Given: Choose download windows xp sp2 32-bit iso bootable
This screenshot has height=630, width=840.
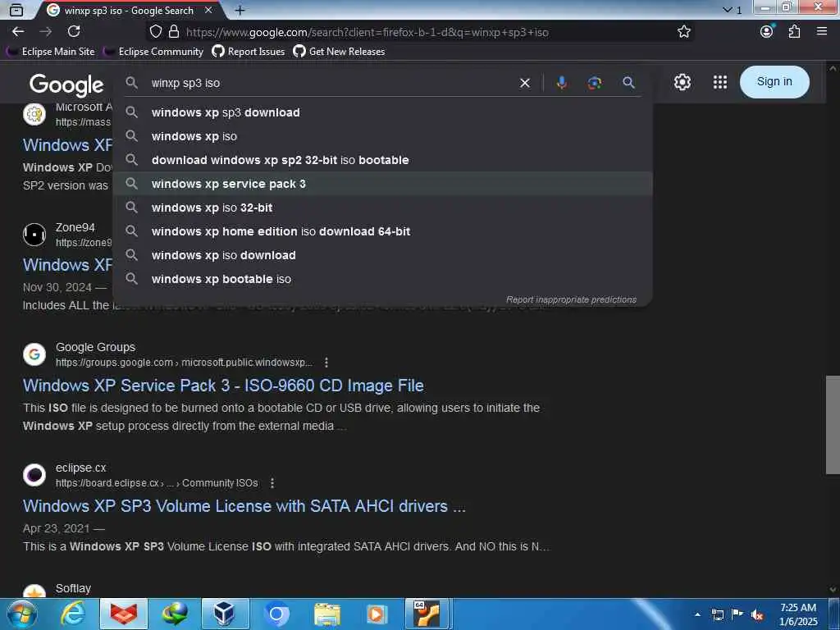Looking at the screenshot, I should 382,160.
